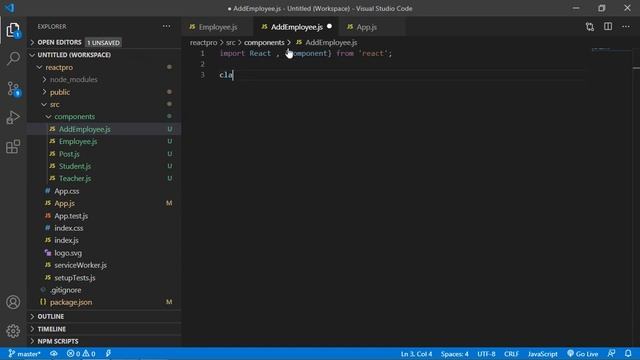
Task: Place cursor on code line 1
Action: click(305, 53)
